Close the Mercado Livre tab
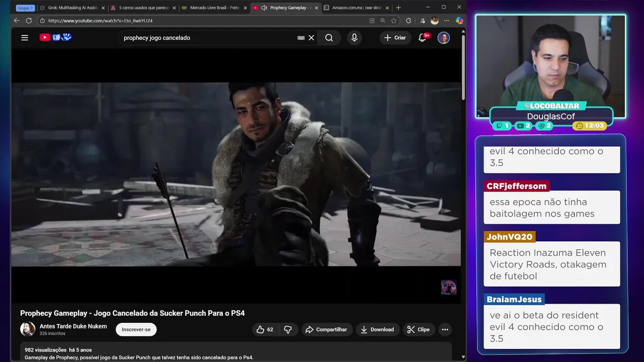644x362 pixels. 245,8
